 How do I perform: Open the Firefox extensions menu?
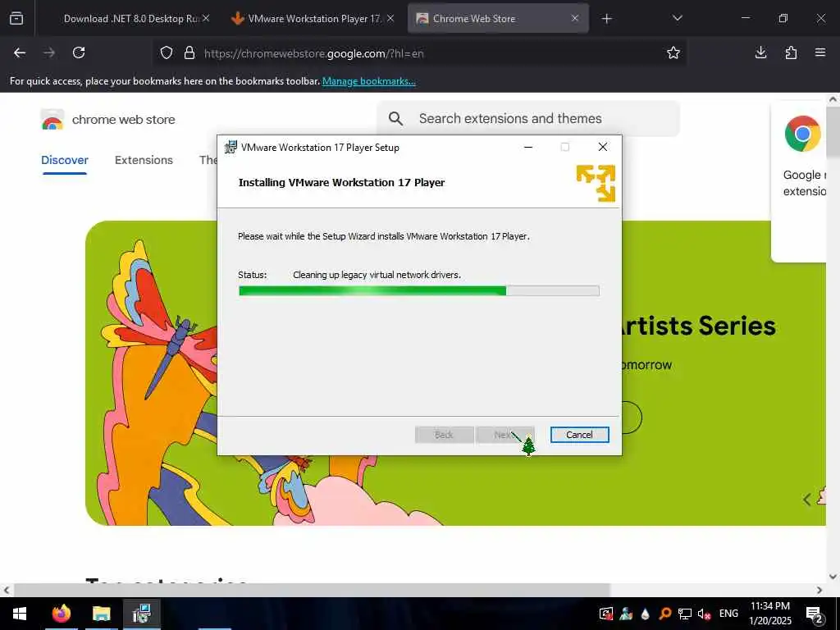click(x=791, y=52)
